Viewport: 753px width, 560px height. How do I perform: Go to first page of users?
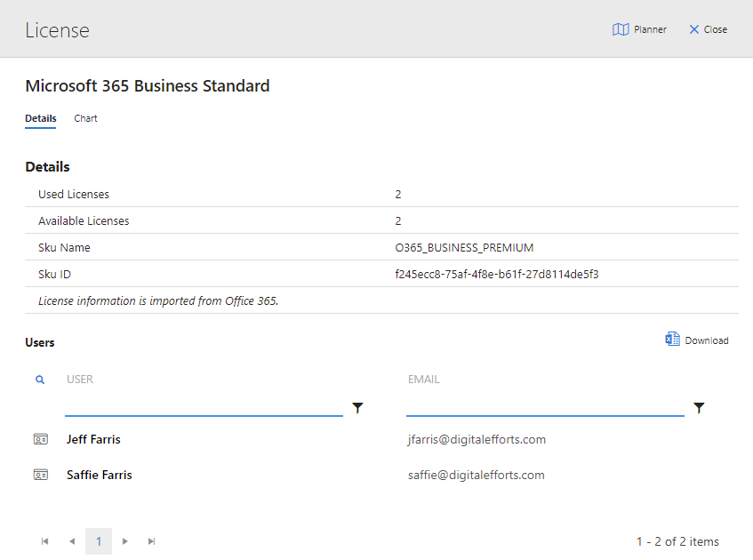[44, 541]
